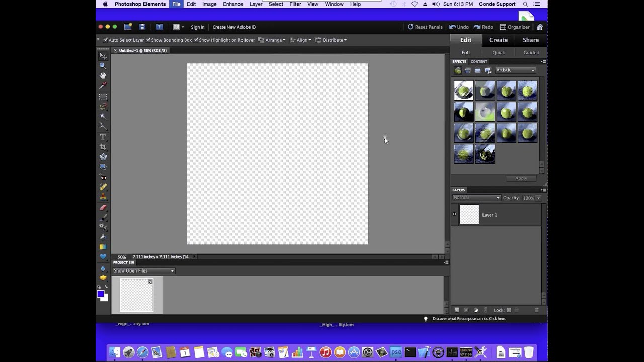Viewport: 644px width, 362px height.
Task: Pick the Eyedropper tool
Action: [x=103, y=86]
